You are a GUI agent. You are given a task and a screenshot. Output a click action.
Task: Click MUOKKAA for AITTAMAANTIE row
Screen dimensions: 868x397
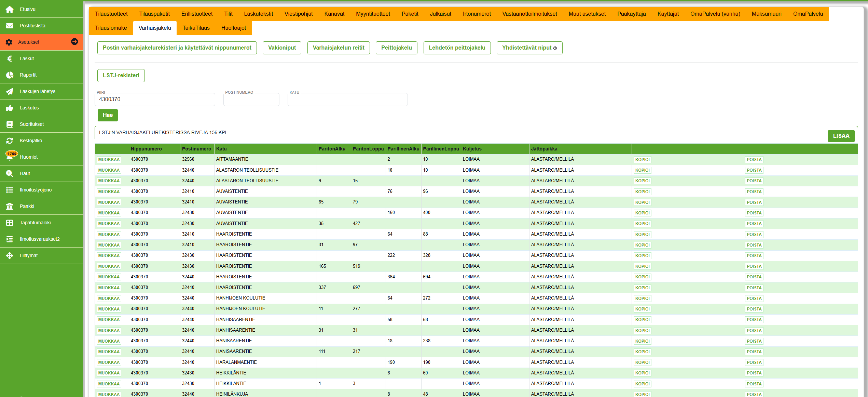click(x=109, y=160)
